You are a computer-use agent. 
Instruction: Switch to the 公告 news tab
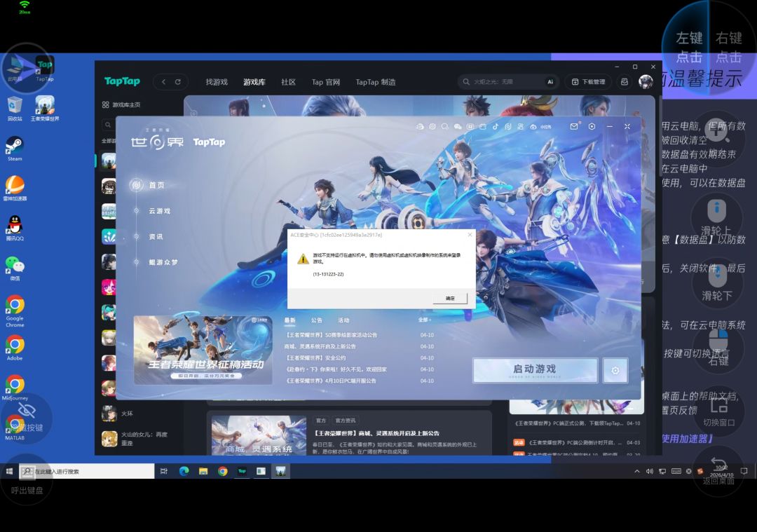pos(317,320)
